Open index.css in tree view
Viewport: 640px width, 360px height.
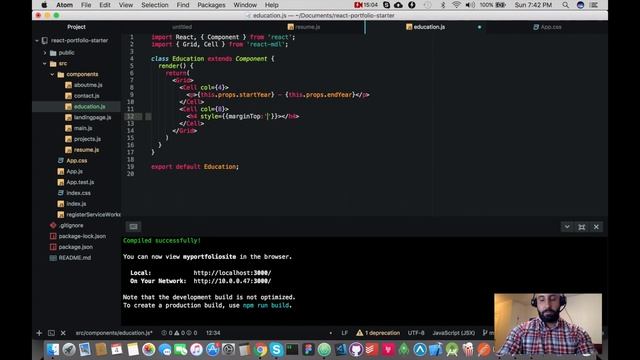coord(78,193)
